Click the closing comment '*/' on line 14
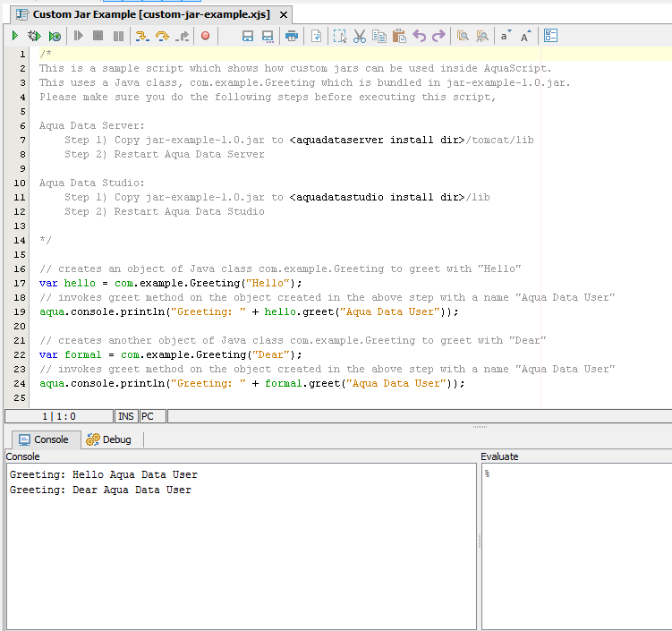This screenshot has height=631, width=672. click(x=45, y=240)
